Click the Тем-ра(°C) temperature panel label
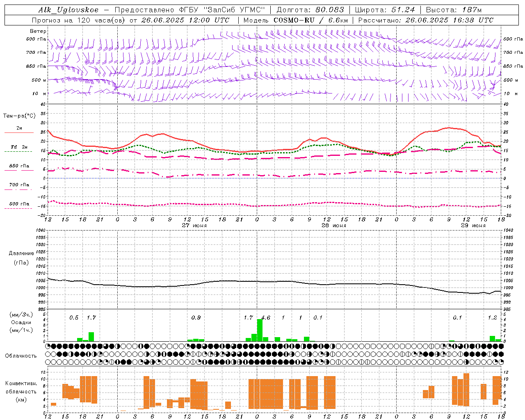This screenshot has height=420, width=525. (x=19, y=116)
